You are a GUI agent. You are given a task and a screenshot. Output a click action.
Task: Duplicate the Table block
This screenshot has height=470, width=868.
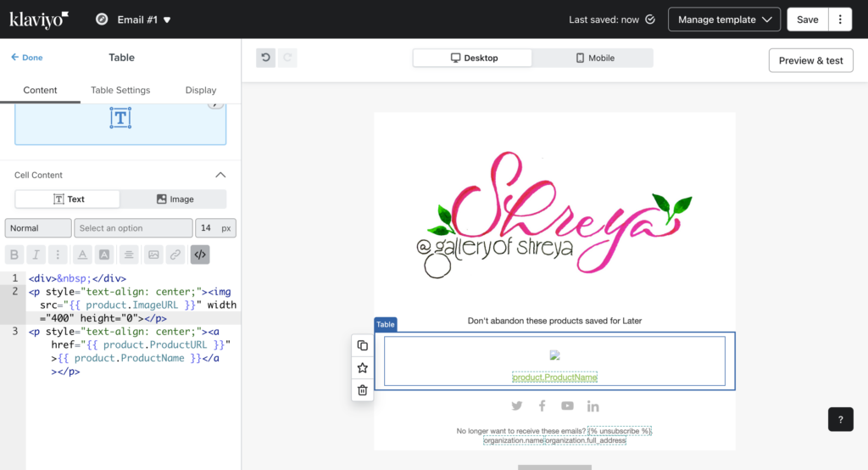pyautogui.click(x=363, y=345)
